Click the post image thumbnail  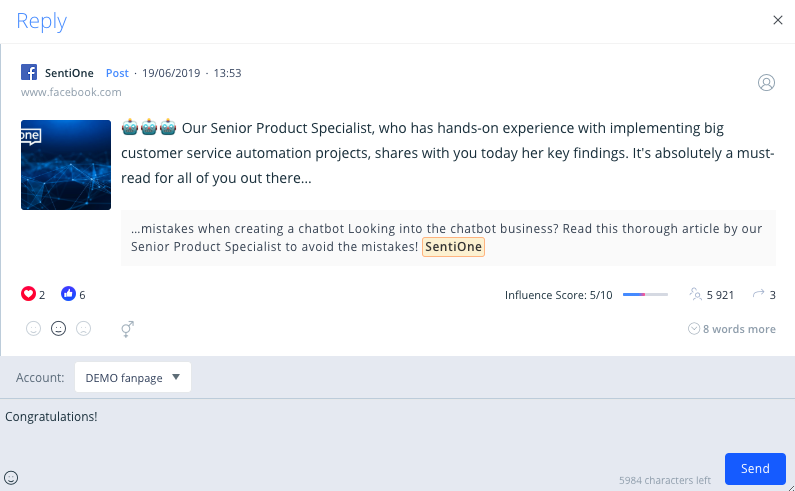(66, 165)
